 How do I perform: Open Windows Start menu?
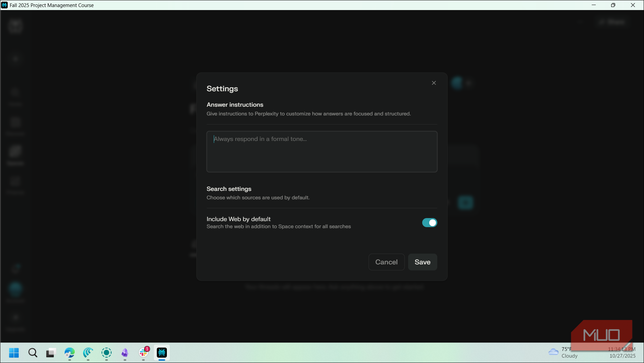point(14,353)
